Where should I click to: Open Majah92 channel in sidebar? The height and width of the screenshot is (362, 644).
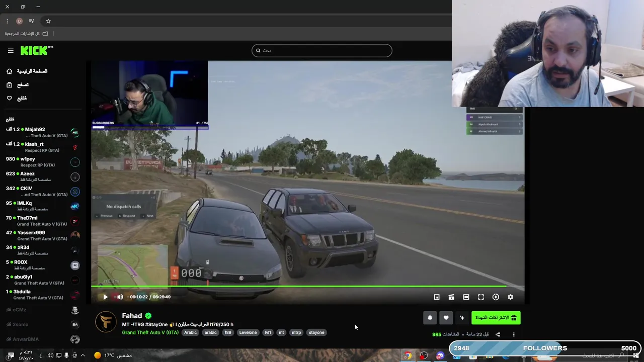tap(42, 132)
